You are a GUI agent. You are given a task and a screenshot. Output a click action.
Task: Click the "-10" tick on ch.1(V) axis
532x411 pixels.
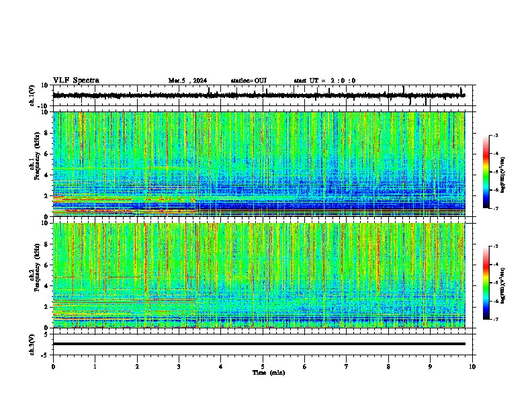(x=43, y=106)
